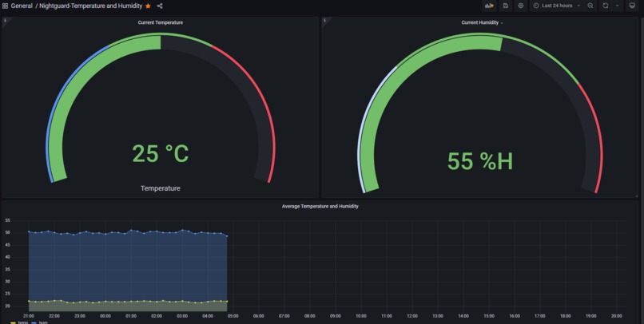
Task: Click the 05:00 time axis label
Action: 233,316
